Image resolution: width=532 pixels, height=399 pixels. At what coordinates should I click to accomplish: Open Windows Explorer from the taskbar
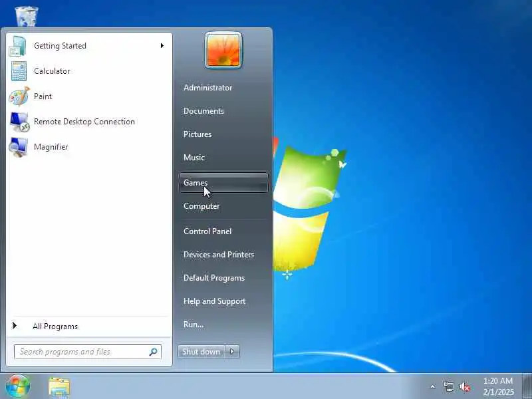coord(59,387)
